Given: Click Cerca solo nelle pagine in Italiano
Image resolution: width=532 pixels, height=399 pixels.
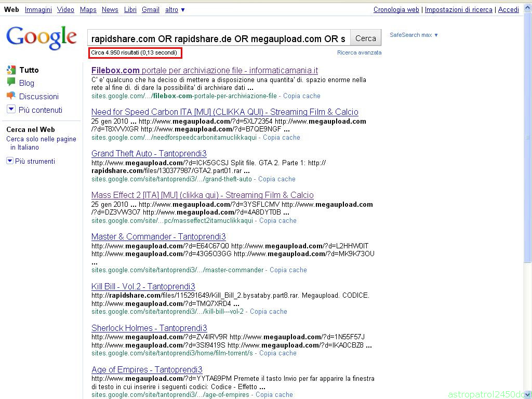Looking at the screenshot, I should point(41,143).
